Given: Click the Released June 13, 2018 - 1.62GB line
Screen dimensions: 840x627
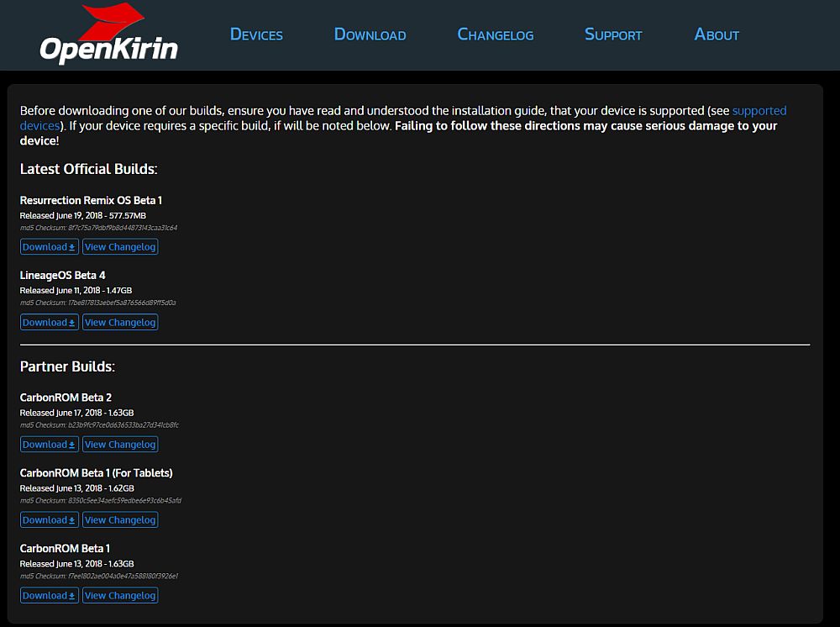Looking at the screenshot, I should 77,488.
